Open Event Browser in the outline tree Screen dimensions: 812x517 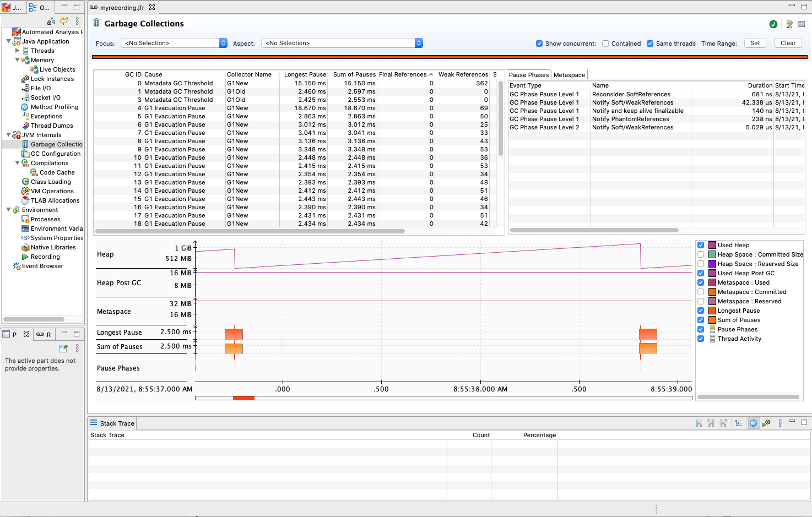pyautogui.click(x=42, y=266)
